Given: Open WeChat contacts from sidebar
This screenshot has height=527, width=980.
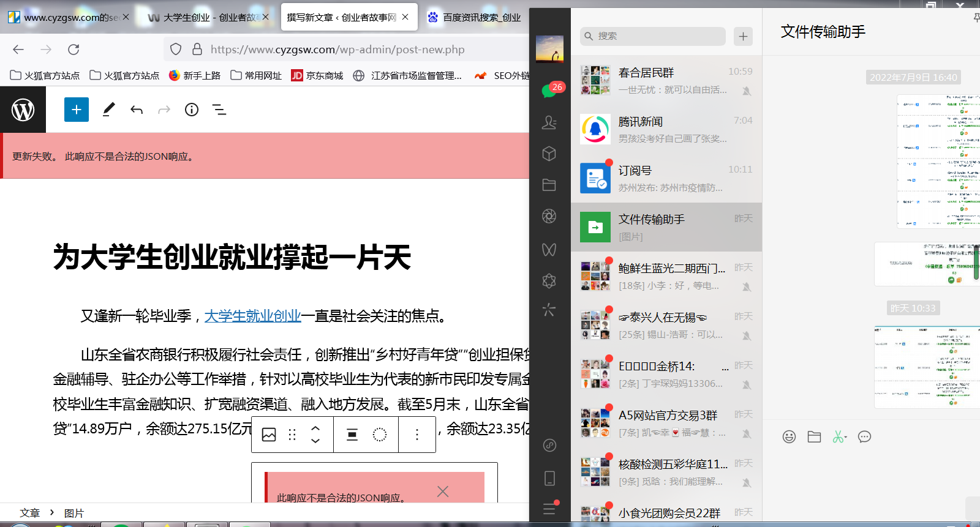Looking at the screenshot, I should click(x=549, y=122).
